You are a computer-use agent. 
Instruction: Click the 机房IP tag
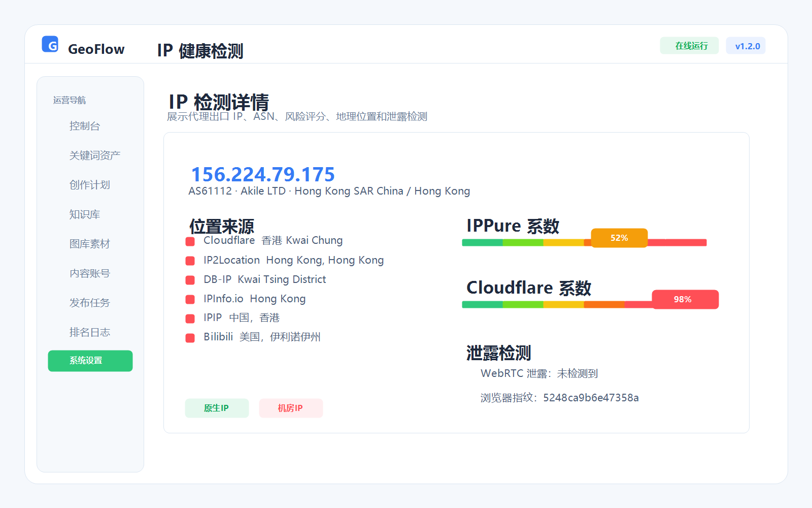291,408
